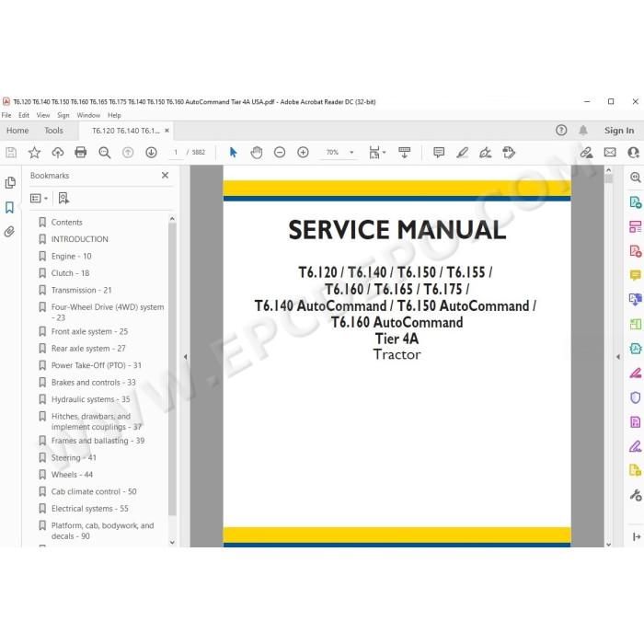Select the Highlight text pen tool
This screenshot has width=644, height=644.
point(462,153)
